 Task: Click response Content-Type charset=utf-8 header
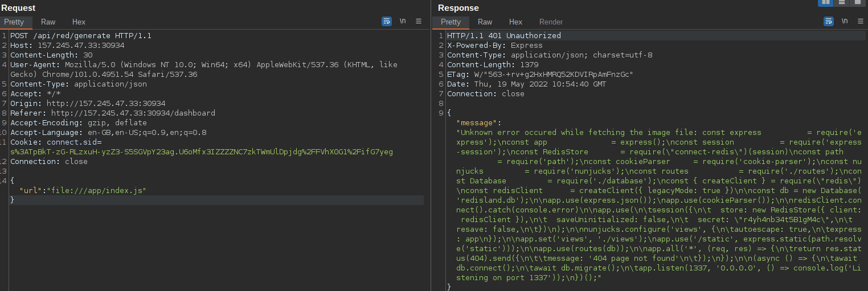click(x=550, y=55)
